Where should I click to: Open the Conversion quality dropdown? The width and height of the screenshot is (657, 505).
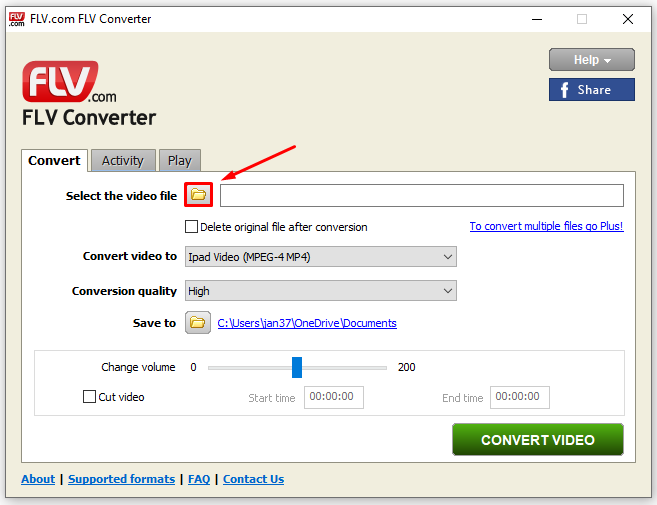[x=321, y=291]
